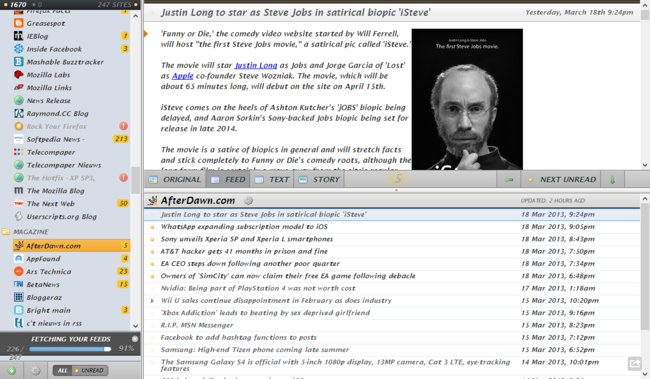Switch feed filter to Unread

tap(90, 370)
